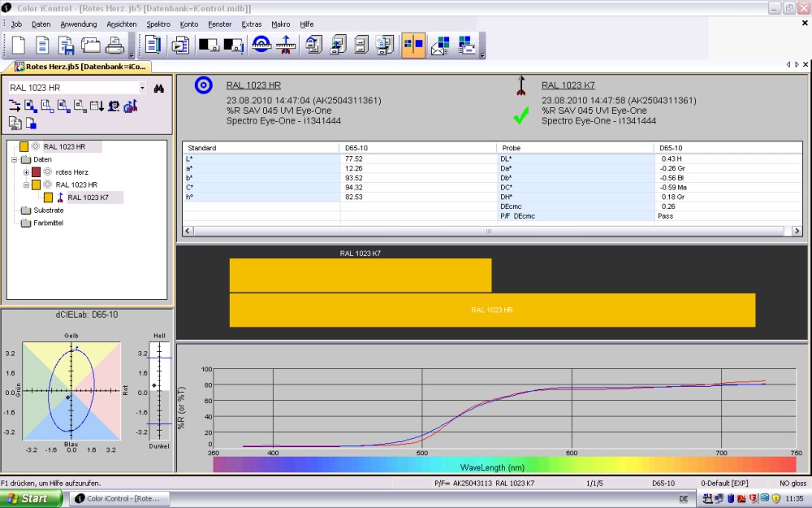Click the binoculars search icon
The image size is (812, 508).
[159, 88]
